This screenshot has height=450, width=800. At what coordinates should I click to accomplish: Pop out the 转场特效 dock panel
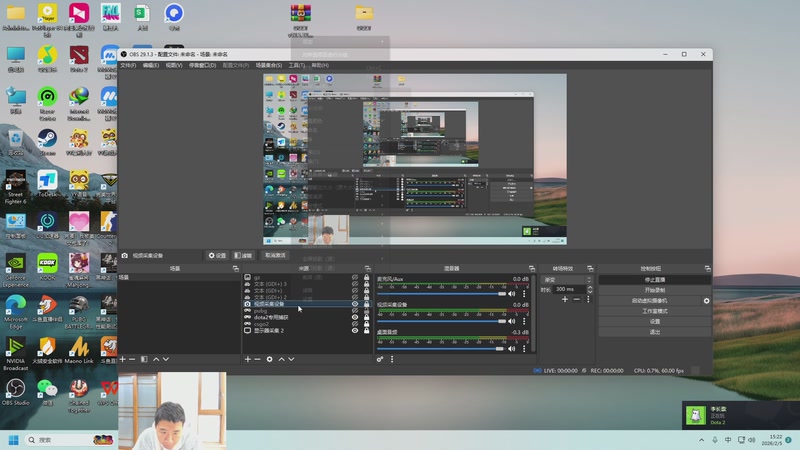(x=590, y=268)
